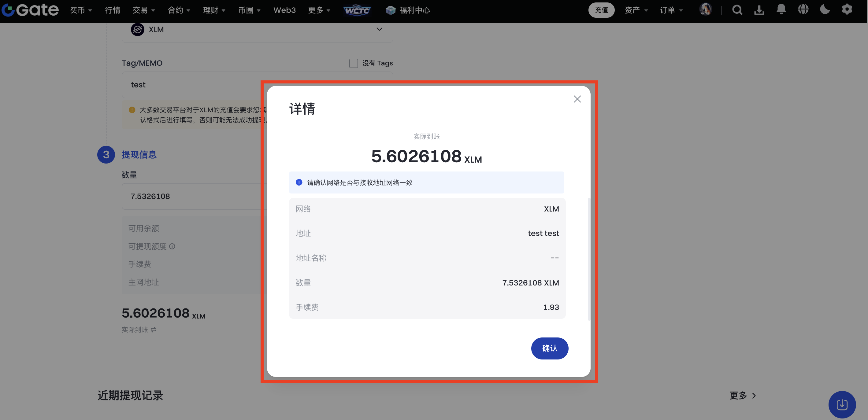Viewport: 868px width, 420px height.
Task: Open the app download icon in header
Action: 759,10
